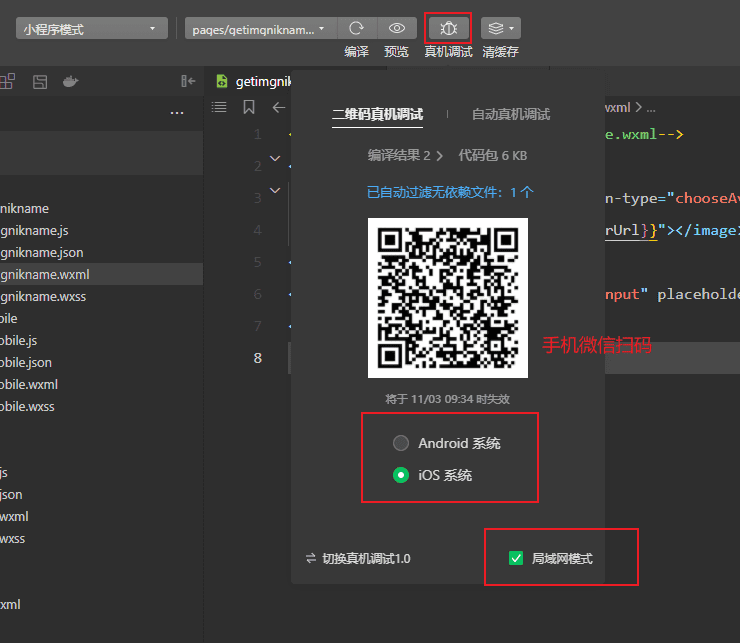Click the 清缓存 label text
This screenshot has height=643, width=740.
tap(500, 51)
